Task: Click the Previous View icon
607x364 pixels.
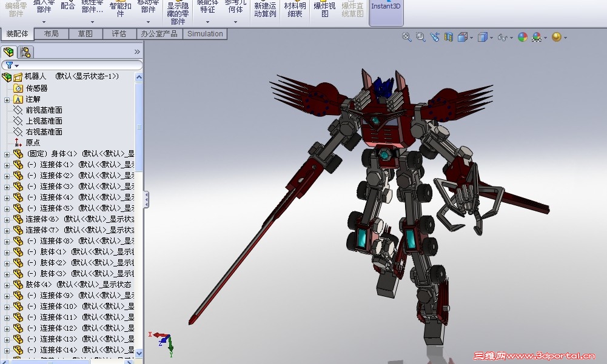Action: 435,37
